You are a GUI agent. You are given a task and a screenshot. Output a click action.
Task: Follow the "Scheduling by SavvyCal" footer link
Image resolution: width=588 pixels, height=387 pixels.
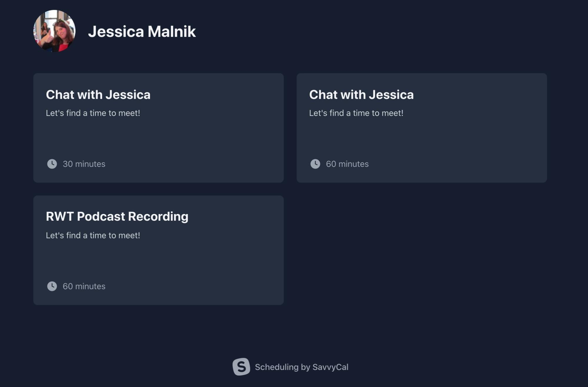[x=302, y=367]
